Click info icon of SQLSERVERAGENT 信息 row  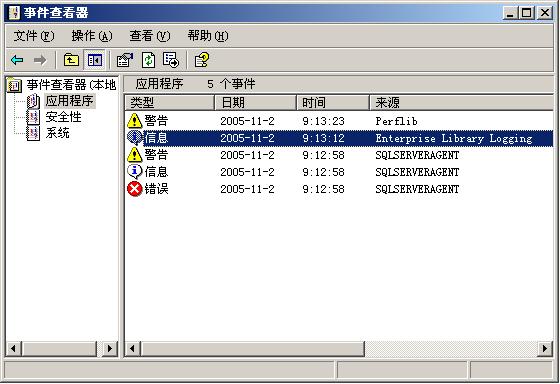coord(134,172)
